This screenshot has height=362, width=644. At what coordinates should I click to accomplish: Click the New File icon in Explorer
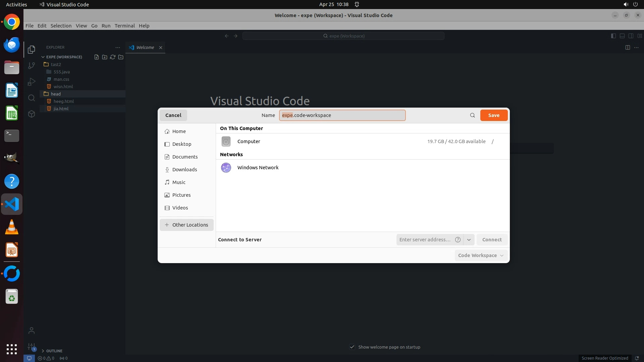click(97, 57)
